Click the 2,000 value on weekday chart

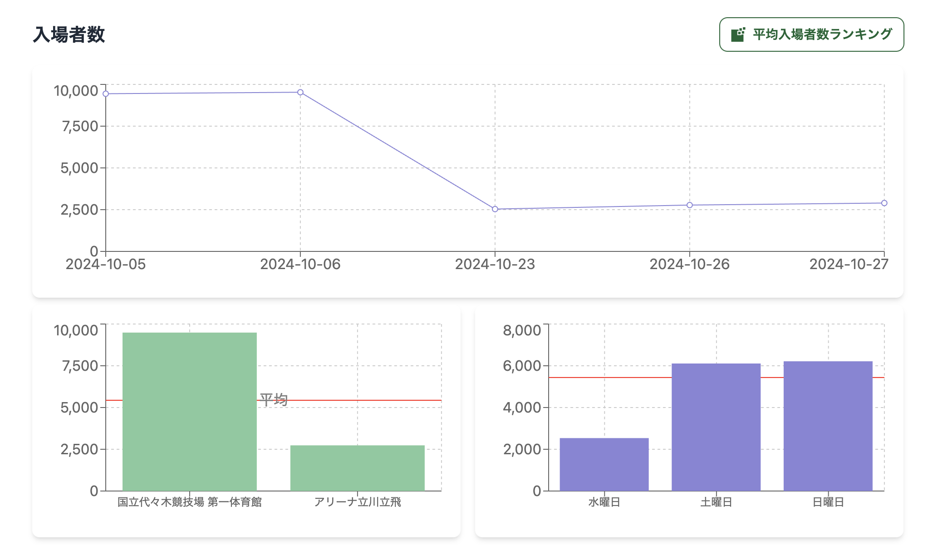522,449
